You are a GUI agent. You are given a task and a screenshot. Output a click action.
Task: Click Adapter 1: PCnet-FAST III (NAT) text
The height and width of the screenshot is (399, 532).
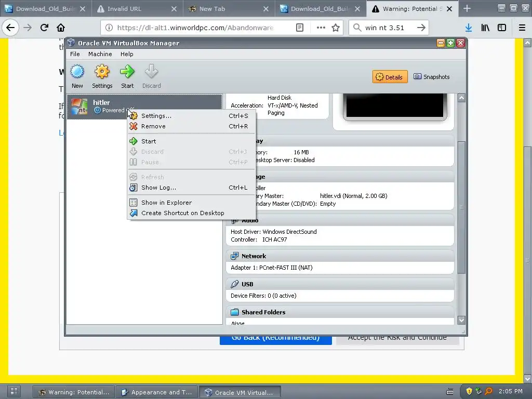pos(271,268)
